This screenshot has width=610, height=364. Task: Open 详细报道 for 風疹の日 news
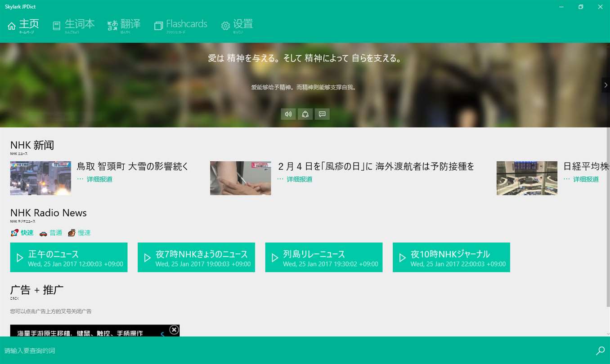click(295, 179)
